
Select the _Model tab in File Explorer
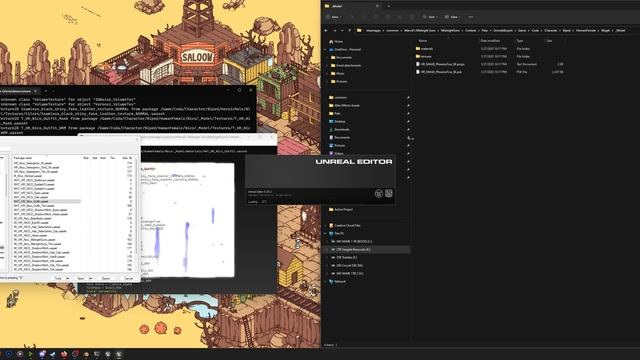pyautogui.click(x=352, y=6)
